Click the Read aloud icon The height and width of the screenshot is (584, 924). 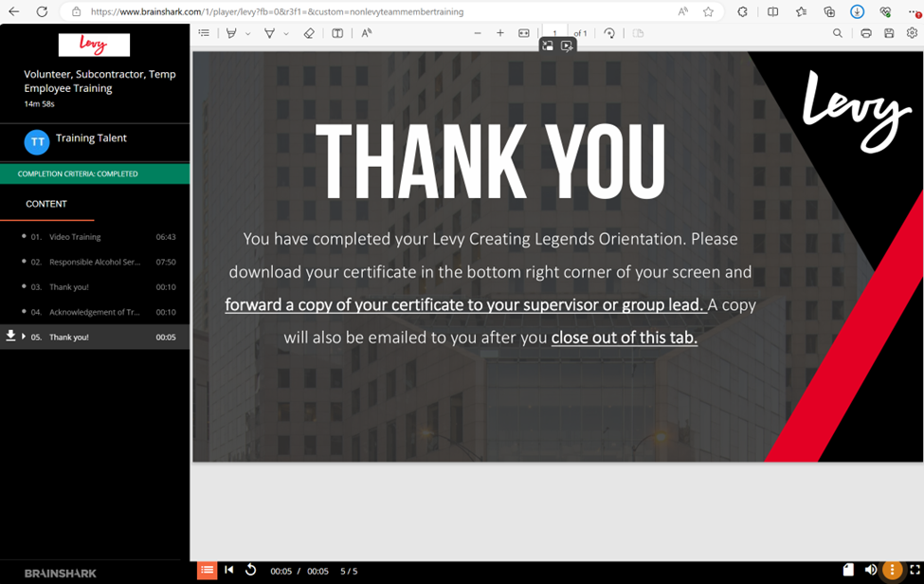(367, 33)
